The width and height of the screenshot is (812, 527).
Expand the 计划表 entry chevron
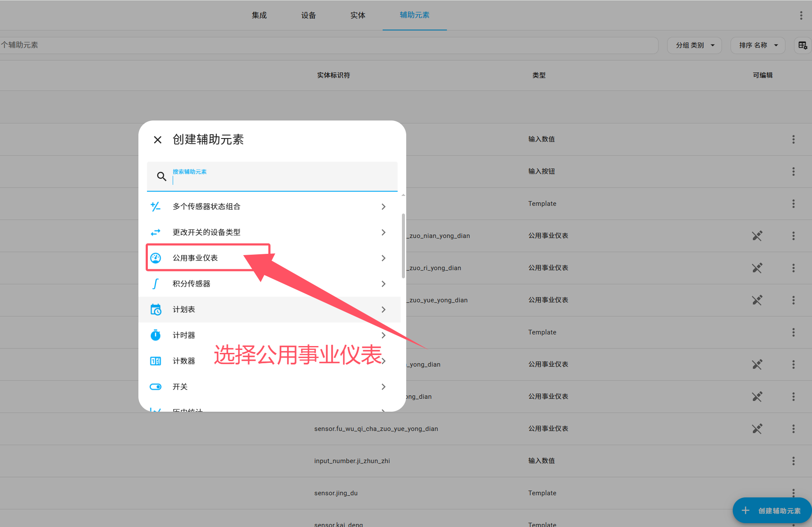coord(384,309)
